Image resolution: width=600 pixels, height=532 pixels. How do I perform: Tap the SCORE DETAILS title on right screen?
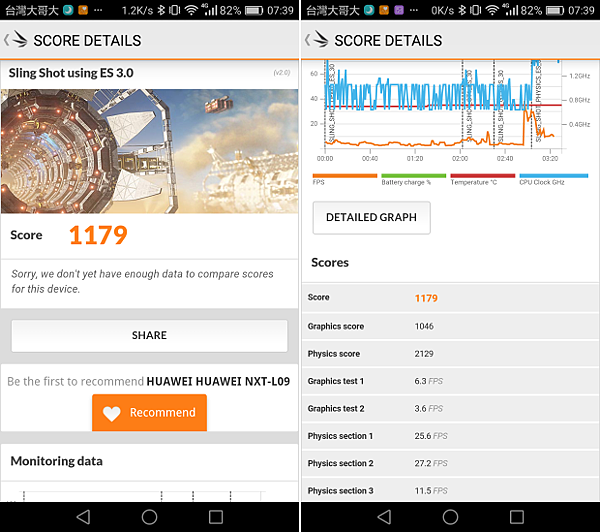pos(388,41)
